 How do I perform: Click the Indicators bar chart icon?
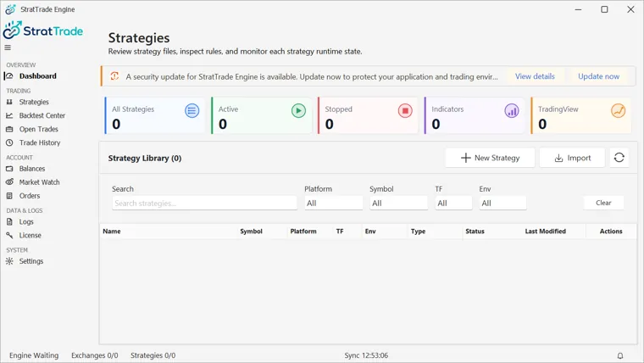512,110
